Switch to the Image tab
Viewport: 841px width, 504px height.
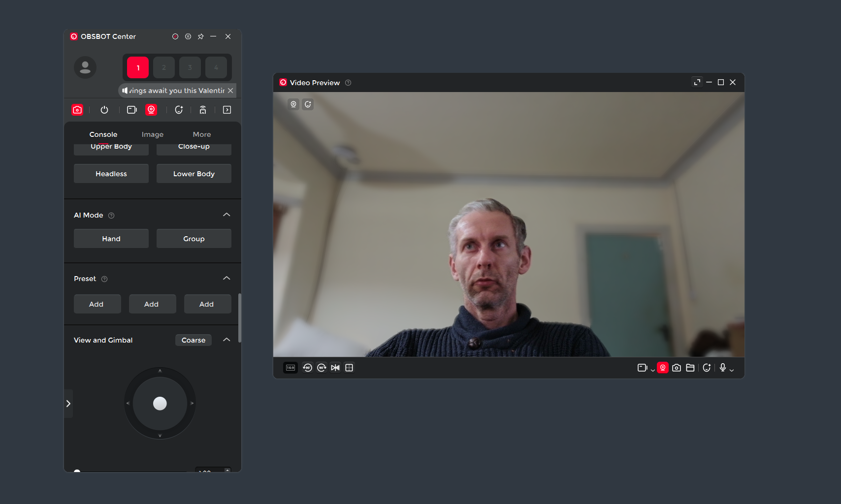(153, 134)
